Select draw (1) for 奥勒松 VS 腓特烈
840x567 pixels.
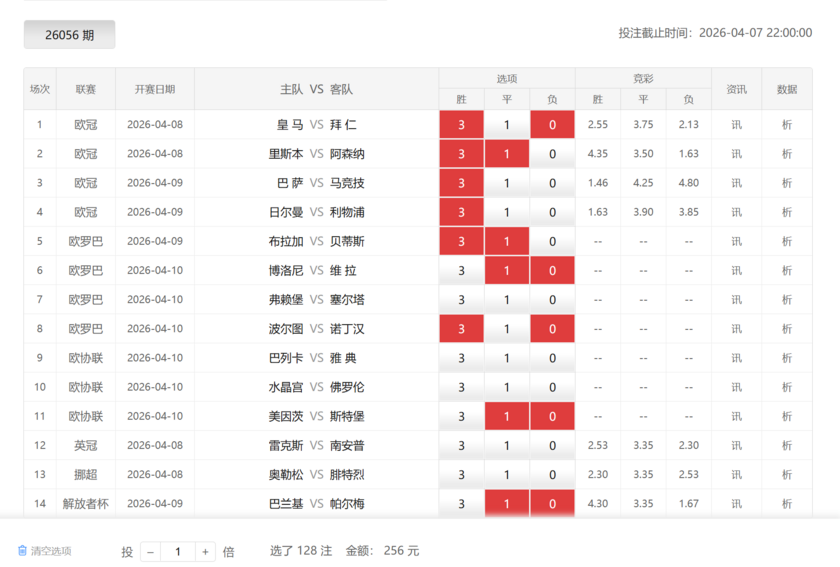point(507,475)
